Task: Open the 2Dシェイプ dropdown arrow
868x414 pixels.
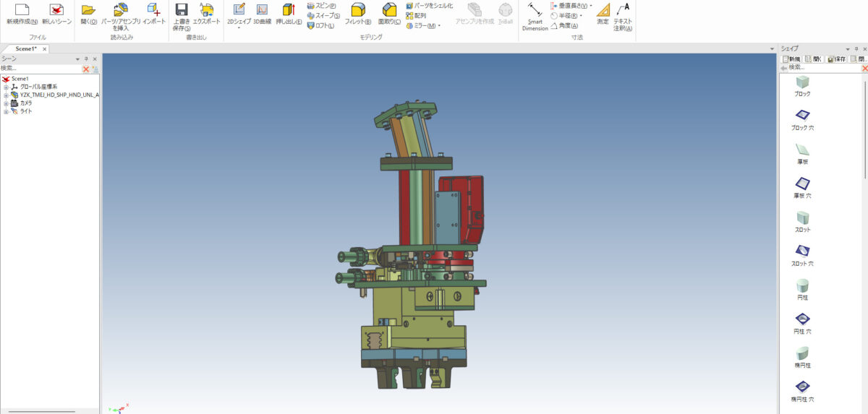Action: pos(239,28)
